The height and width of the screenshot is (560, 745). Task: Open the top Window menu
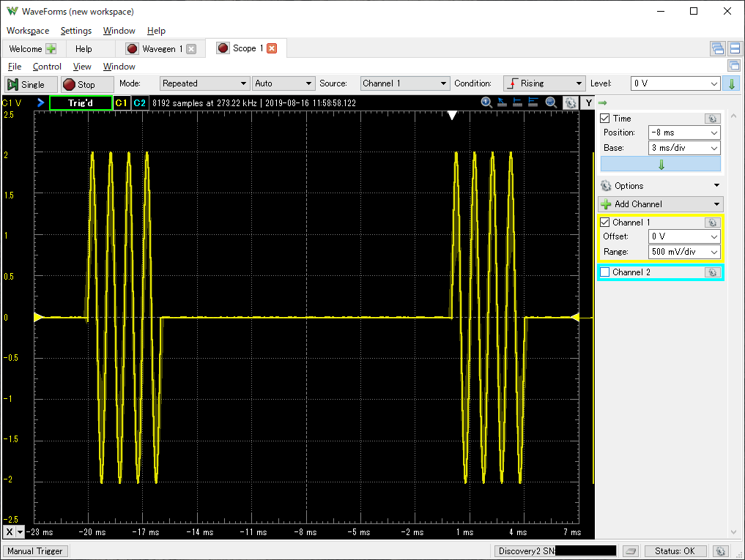(119, 31)
